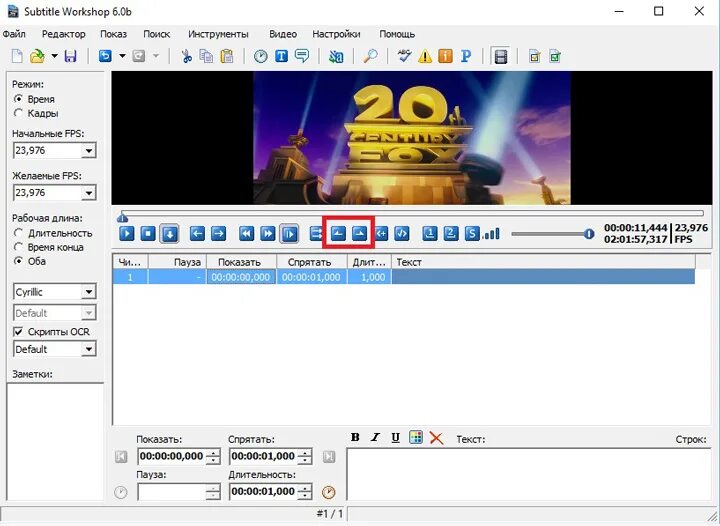720x526 pixels.
Task: Select the Время mode radio button
Action: (x=18, y=99)
